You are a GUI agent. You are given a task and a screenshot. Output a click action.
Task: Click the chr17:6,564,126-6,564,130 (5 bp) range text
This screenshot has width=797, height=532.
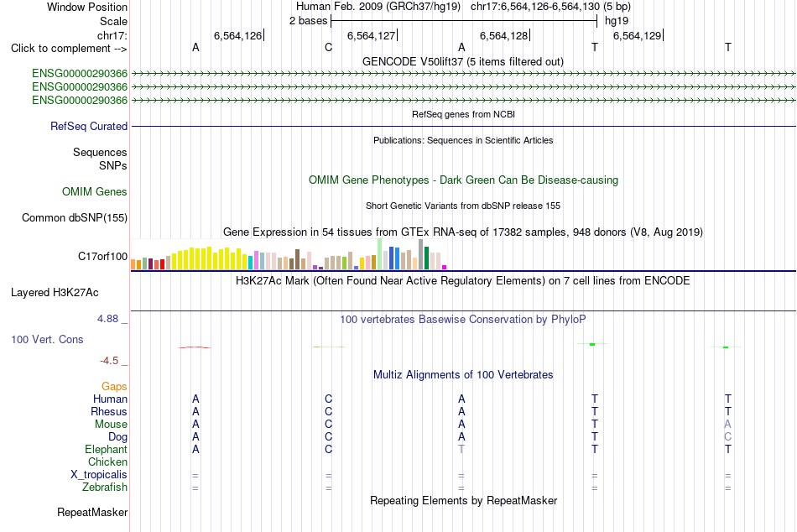550,7
